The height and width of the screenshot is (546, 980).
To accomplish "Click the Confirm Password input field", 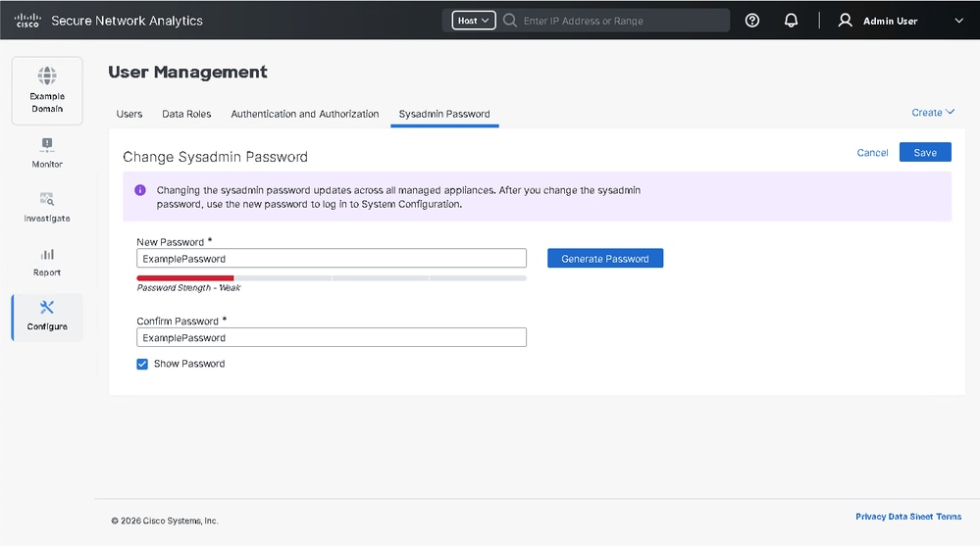I will 332,337.
